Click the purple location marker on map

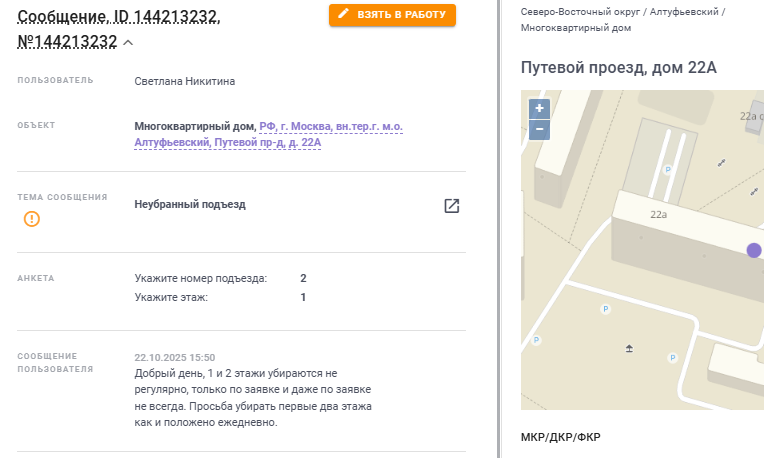tap(754, 250)
